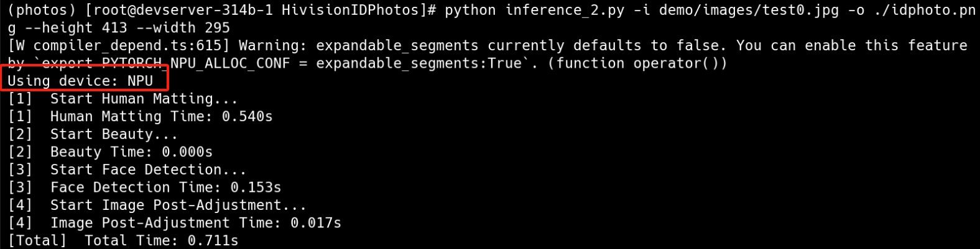Click the "inference_2.py" script name in command

[x=565, y=10]
